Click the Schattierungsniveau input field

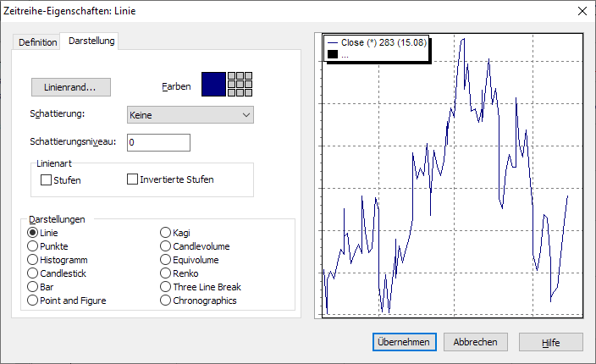click(158, 143)
